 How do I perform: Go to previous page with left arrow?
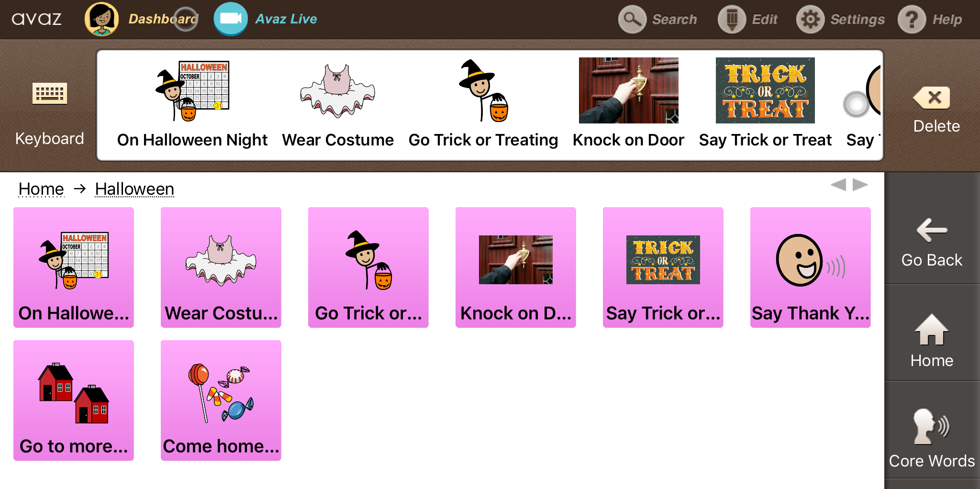point(838,185)
